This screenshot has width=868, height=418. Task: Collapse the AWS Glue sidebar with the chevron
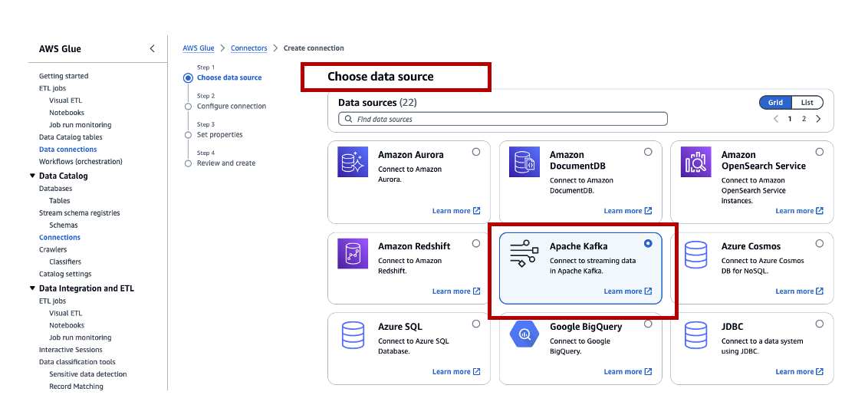coord(153,49)
